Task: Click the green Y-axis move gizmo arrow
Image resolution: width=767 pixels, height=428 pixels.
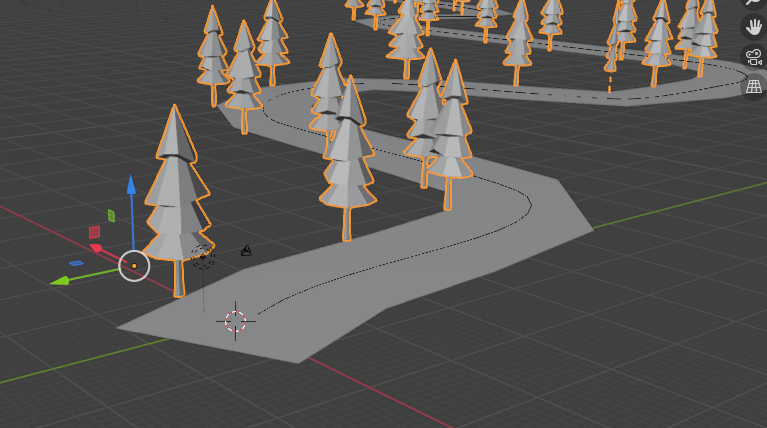Action: [x=60, y=281]
